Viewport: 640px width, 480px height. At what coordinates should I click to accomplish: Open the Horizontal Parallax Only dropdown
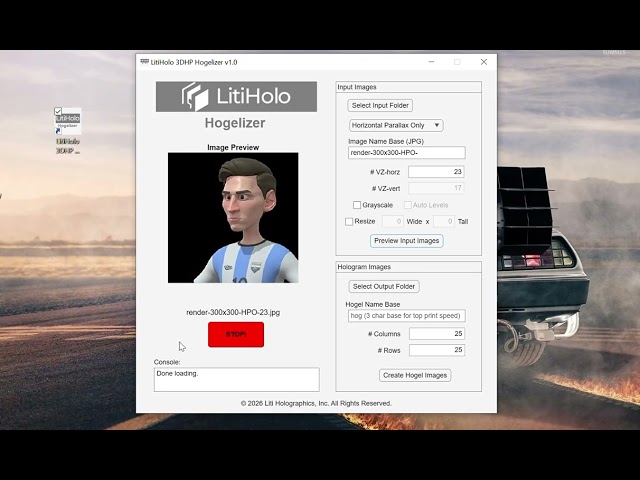[x=396, y=125]
